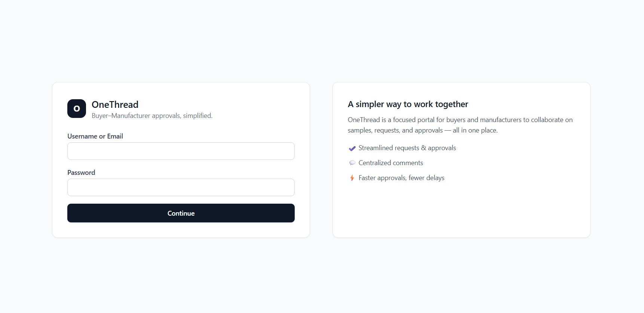This screenshot has width=644, height=313.
Task: Click the "Password" field label
Action: click(x=81, y=173)
